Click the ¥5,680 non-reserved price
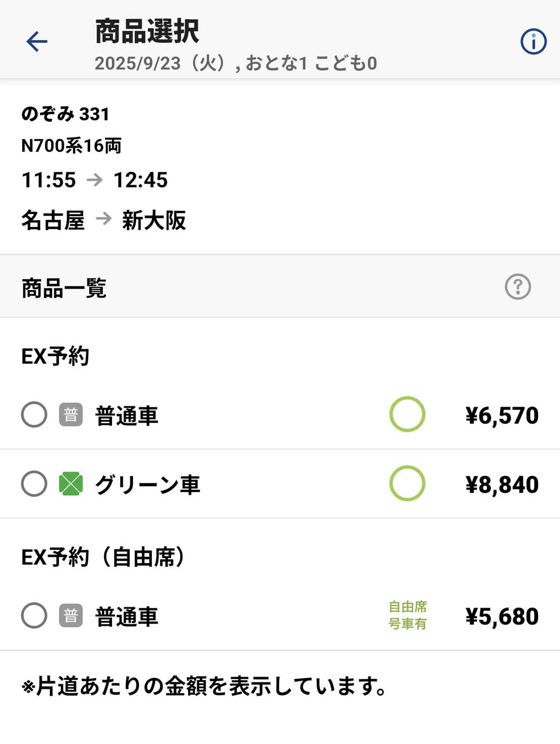Image resolution: width=560 pixels, height=744 pixels. tap(502, 617)
